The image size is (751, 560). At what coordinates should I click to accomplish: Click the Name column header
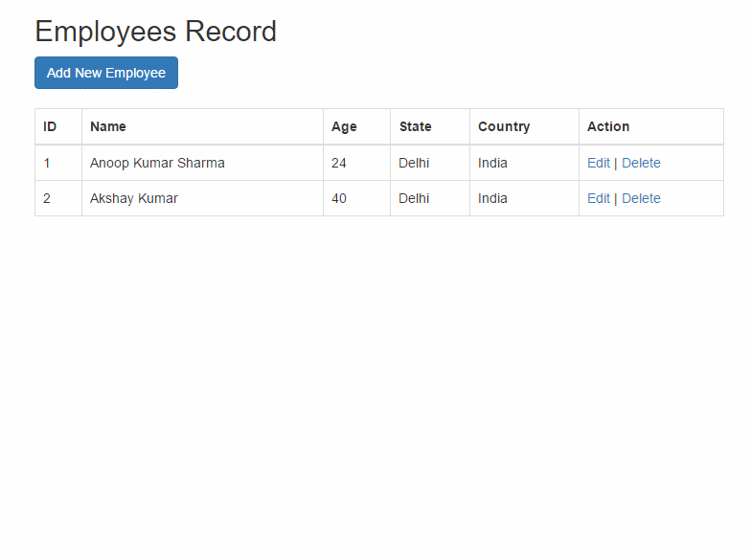[108, 126]
